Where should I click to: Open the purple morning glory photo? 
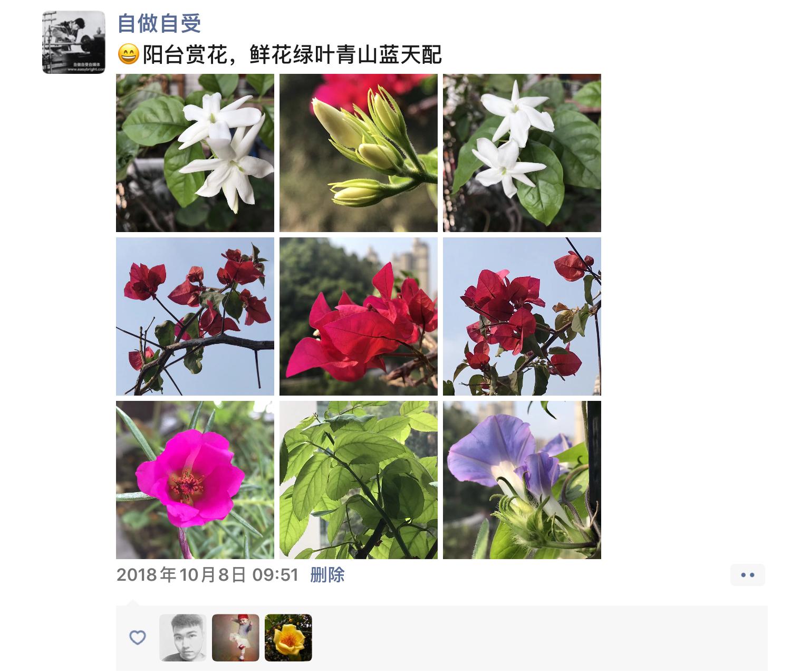pyautogui.click(x=522, y=480)
